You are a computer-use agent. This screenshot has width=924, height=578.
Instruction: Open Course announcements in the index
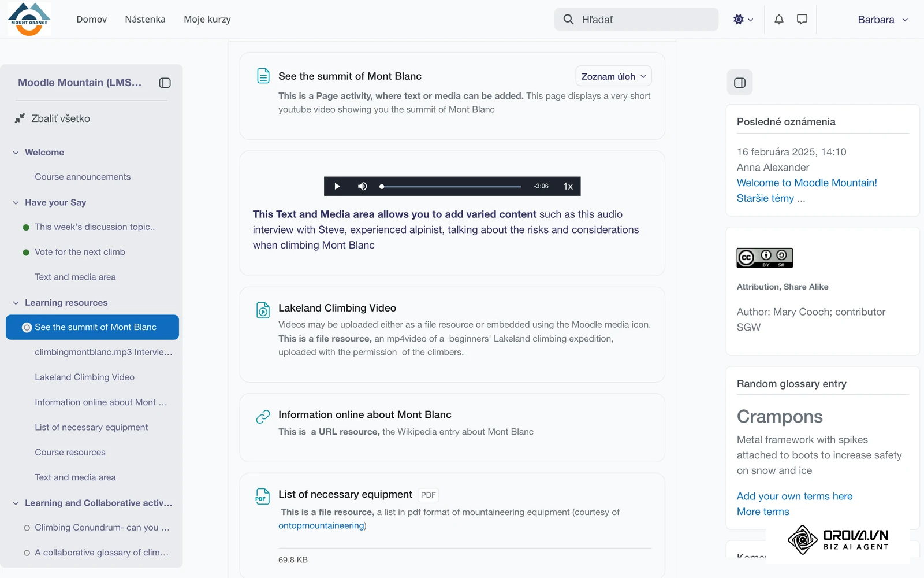(x=83, y=177)
